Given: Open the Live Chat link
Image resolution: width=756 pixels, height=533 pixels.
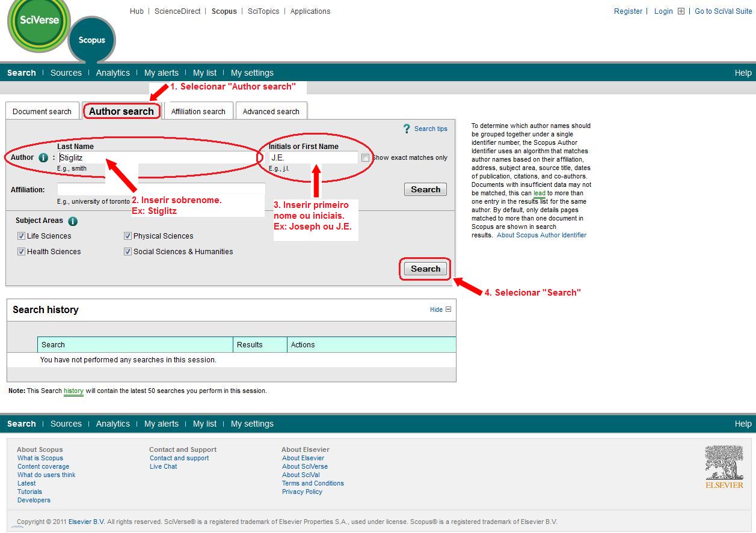Looking at the screenshot, I should coord(164,466).
